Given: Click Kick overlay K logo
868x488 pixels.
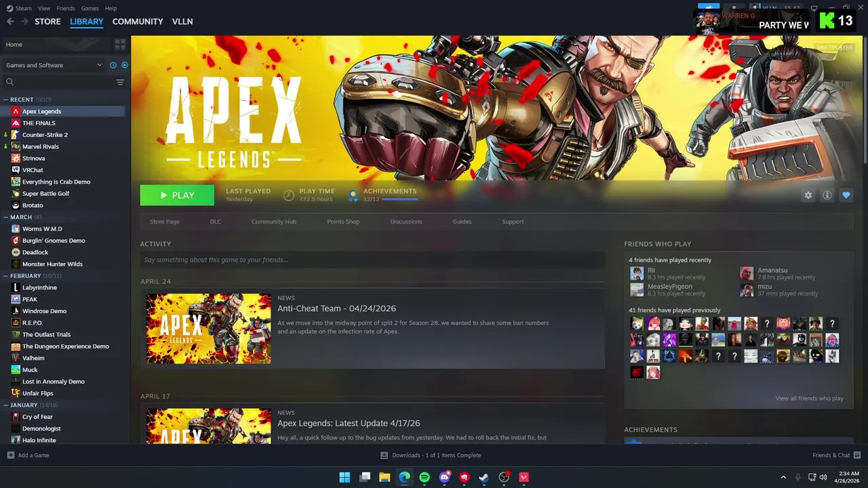Looking at the screenshot, I should [x=827, y=21].
